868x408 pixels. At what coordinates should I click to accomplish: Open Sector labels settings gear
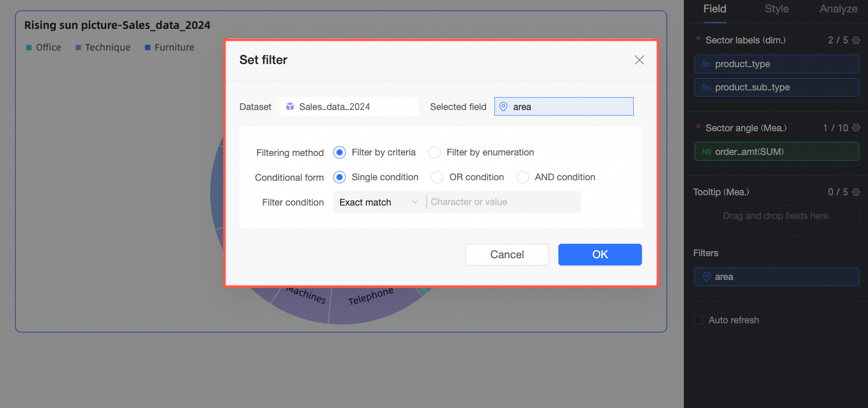pyautogui.click(x=856, y=40)
